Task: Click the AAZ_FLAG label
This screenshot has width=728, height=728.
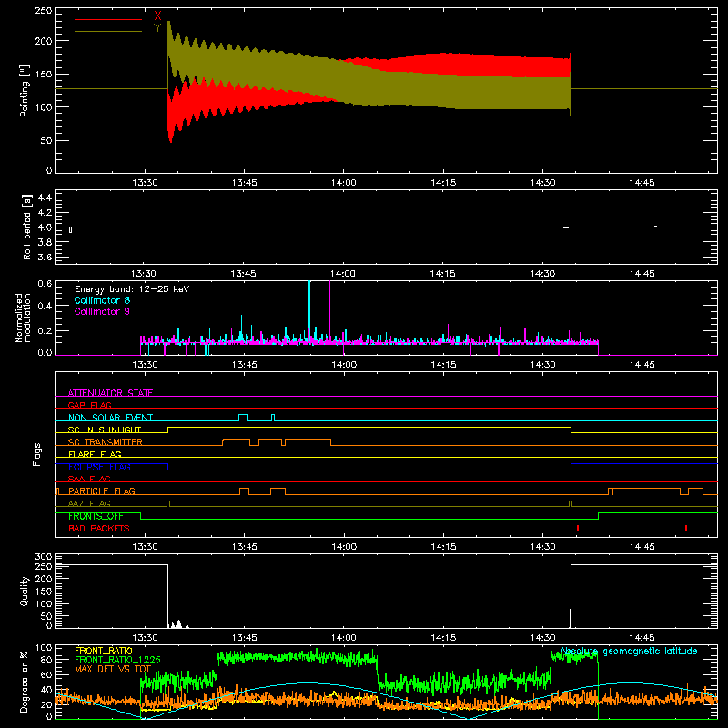Action: [x=89, y=503]
